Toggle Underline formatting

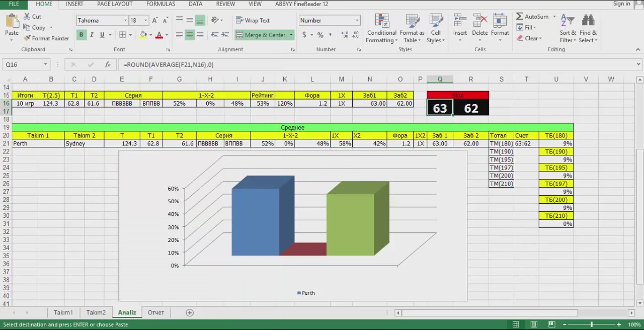point(102,35)
